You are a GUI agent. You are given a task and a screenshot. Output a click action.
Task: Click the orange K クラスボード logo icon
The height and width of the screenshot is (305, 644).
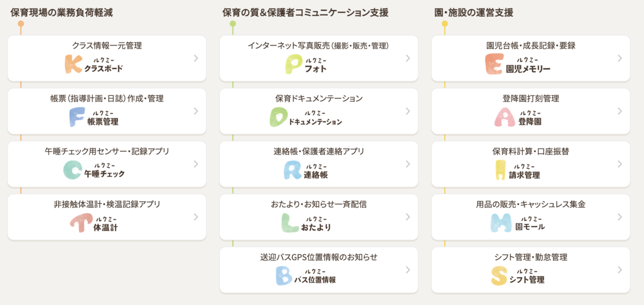tap(74, 64)
